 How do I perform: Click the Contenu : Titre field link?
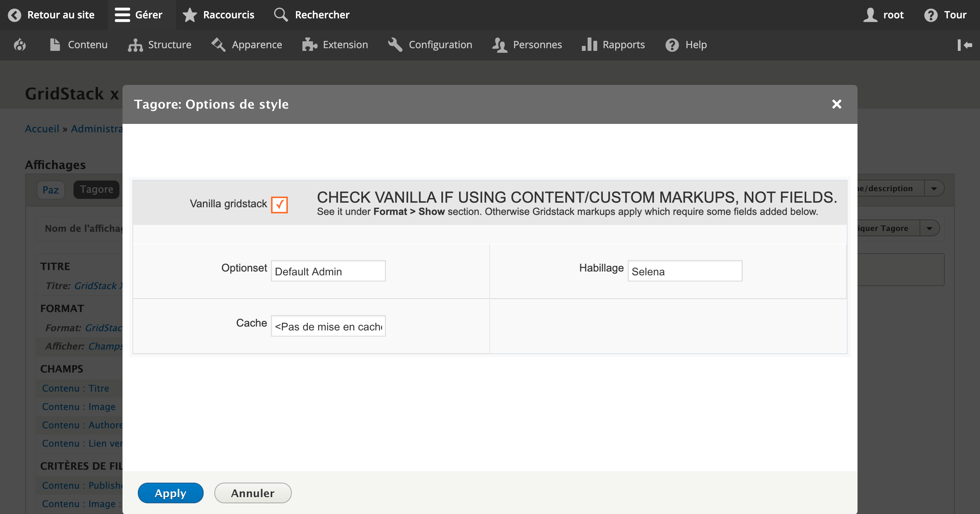(75, 388)
